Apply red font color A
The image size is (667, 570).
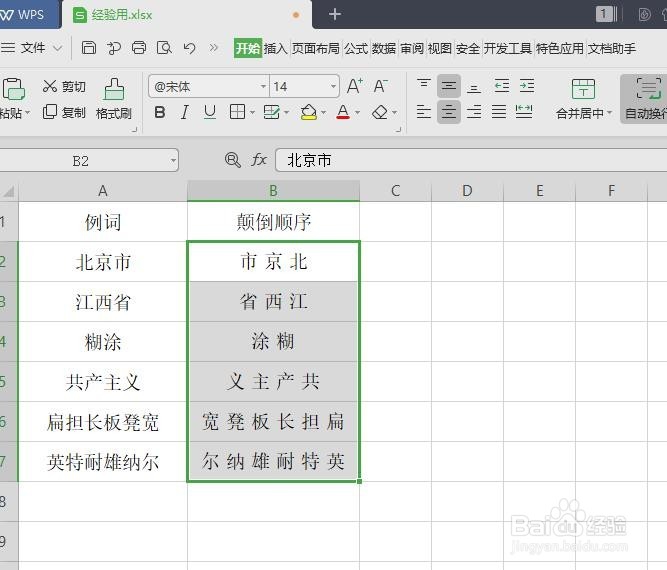343,112
